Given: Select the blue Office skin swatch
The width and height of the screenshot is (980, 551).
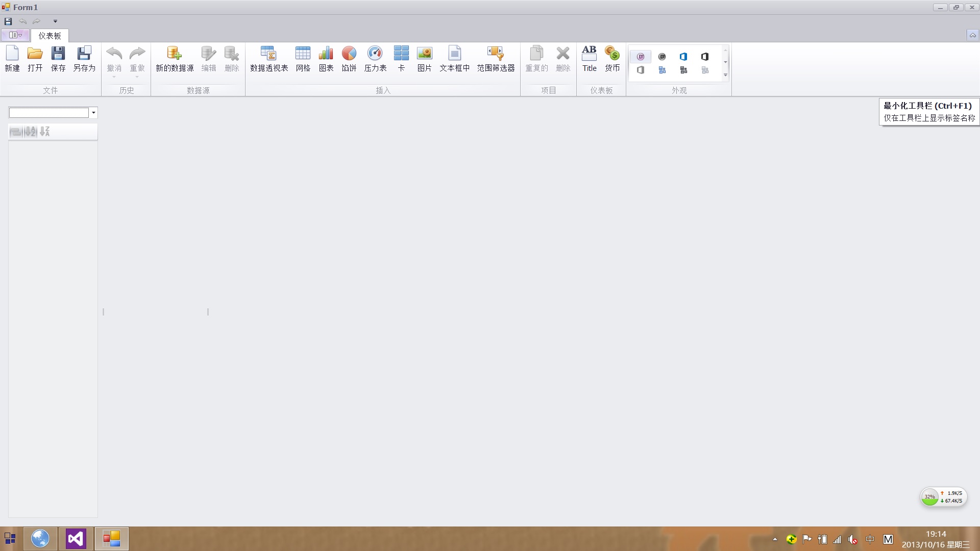Looking at the screenshot, I should [683, 57].
